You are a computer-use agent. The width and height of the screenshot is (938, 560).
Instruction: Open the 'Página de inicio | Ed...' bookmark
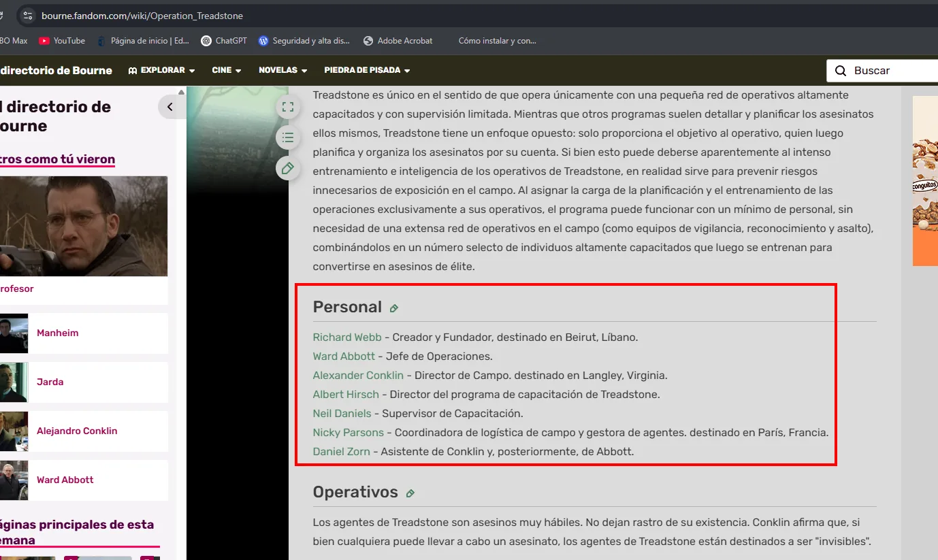point(143,41)
